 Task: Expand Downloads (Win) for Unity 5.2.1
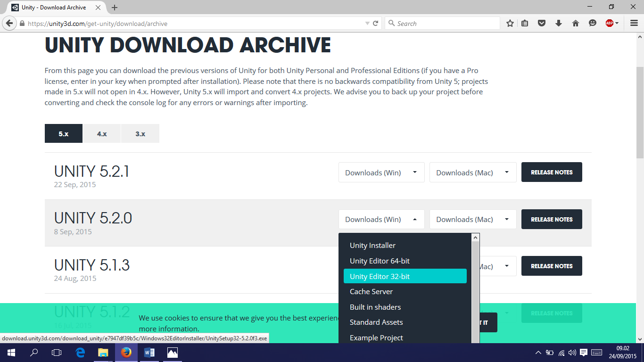(381, 173)
